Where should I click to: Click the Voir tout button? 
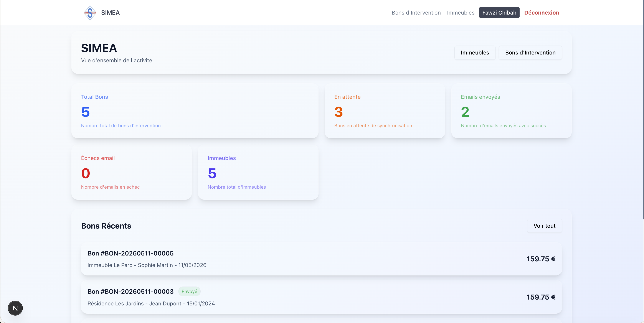(545, 226)
